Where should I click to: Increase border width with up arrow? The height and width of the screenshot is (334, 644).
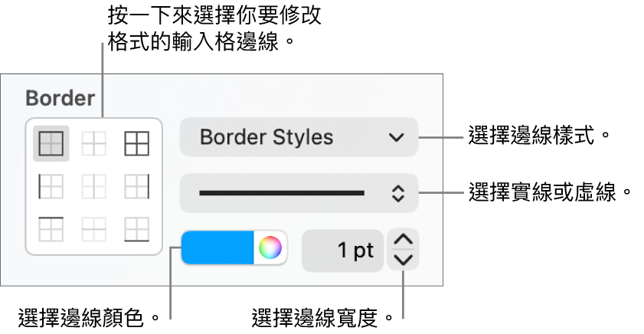(x=403, y=239)
